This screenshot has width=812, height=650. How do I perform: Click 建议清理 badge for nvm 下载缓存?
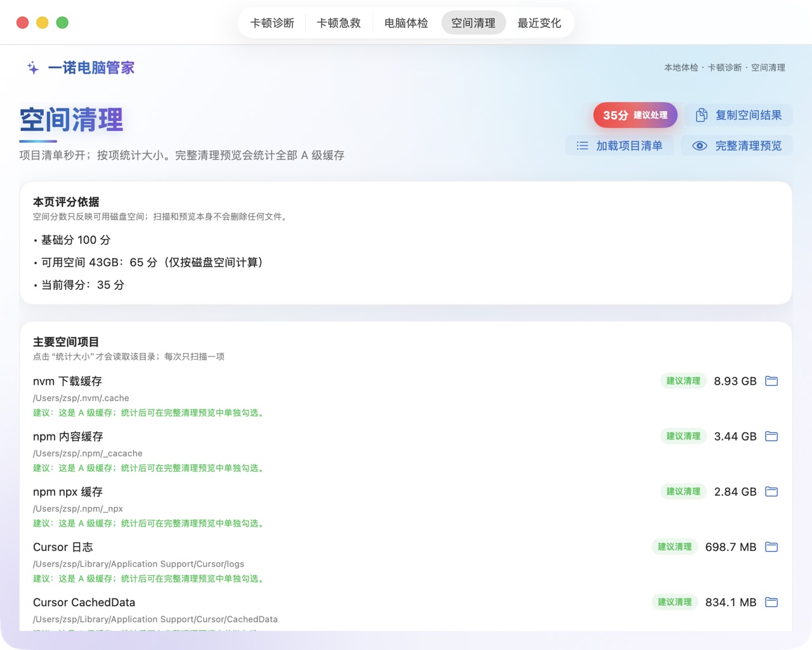[683, 381]
